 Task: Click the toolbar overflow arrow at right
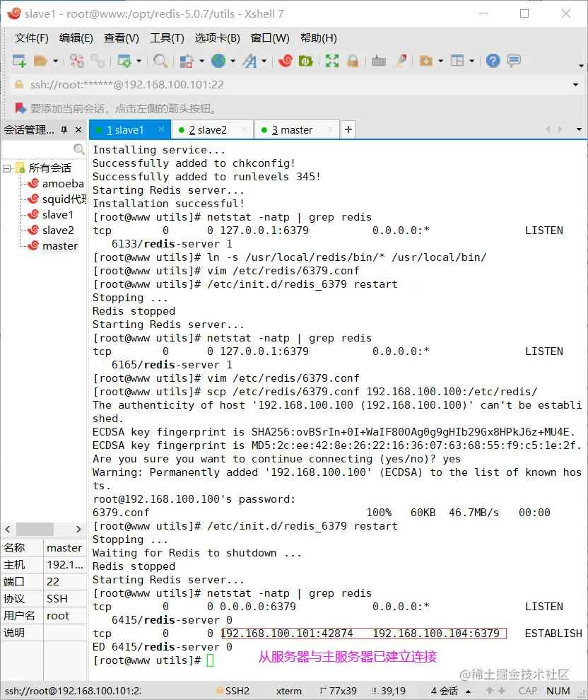[x=581, y=66]
